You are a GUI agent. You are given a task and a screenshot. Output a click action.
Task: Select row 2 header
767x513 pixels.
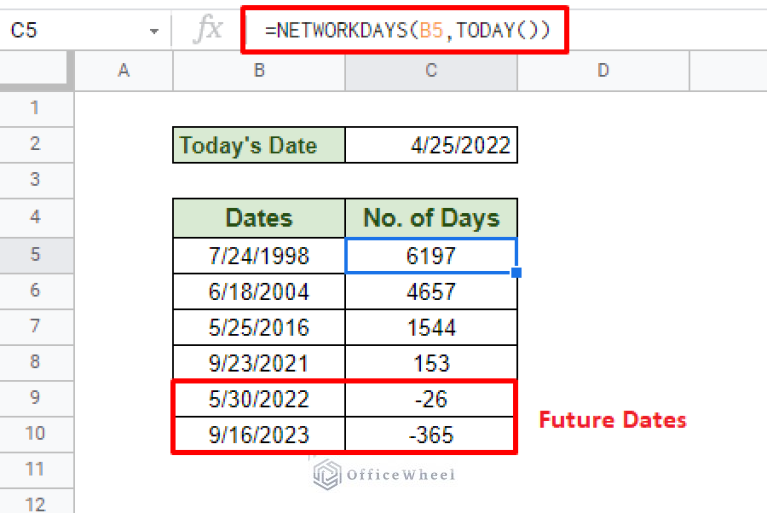coord(36,144)
